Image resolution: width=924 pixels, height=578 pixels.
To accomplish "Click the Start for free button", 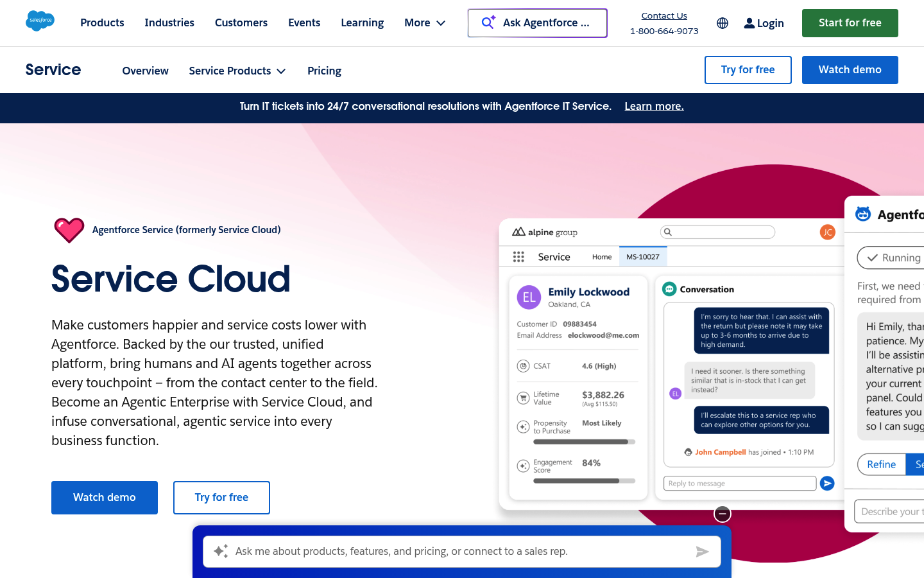I will 850,22.
